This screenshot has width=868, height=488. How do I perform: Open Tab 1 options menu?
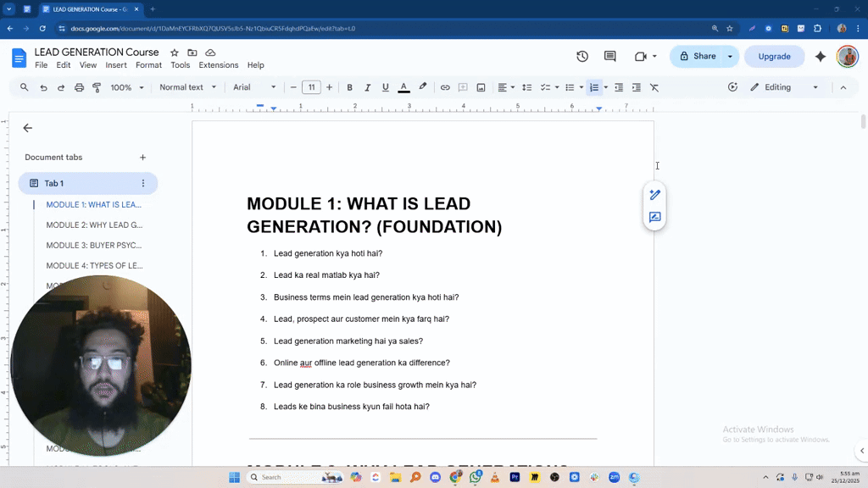point(142,183)
